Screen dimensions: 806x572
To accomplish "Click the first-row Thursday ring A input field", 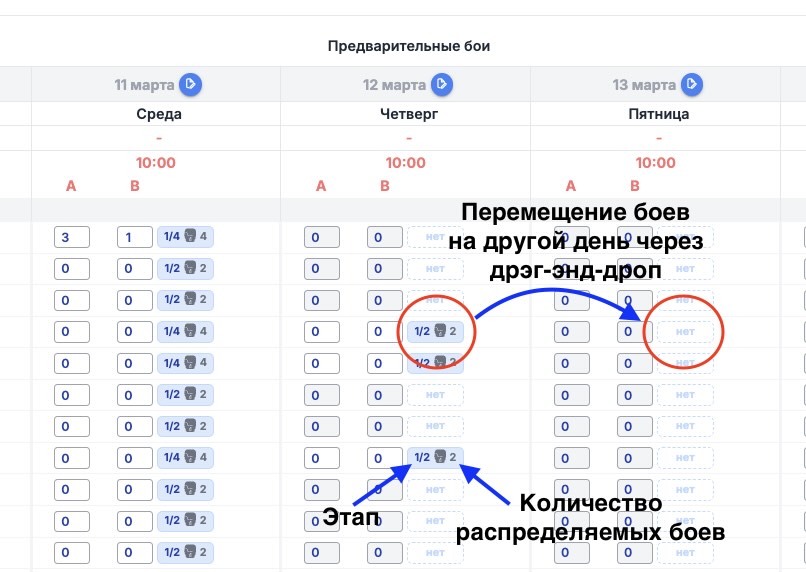I will click(x=322, y=237).
